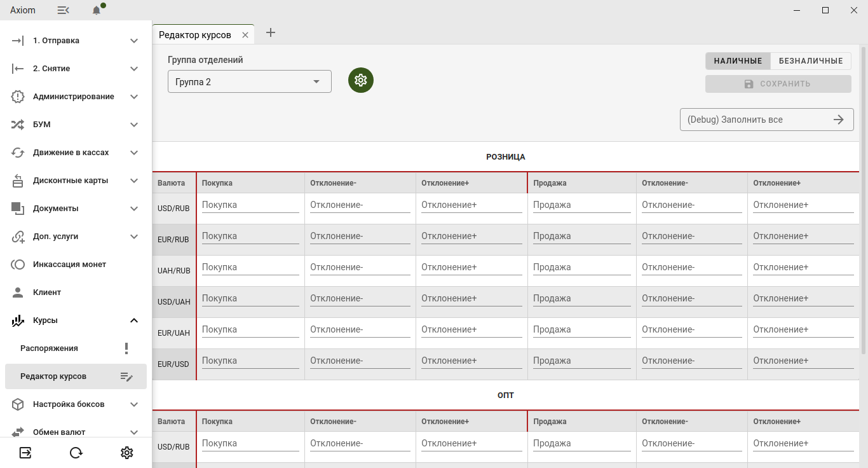Click the refresh icon at sidebar bottom
The width and height of the screenshot is (868, 468).
(76, 453)
